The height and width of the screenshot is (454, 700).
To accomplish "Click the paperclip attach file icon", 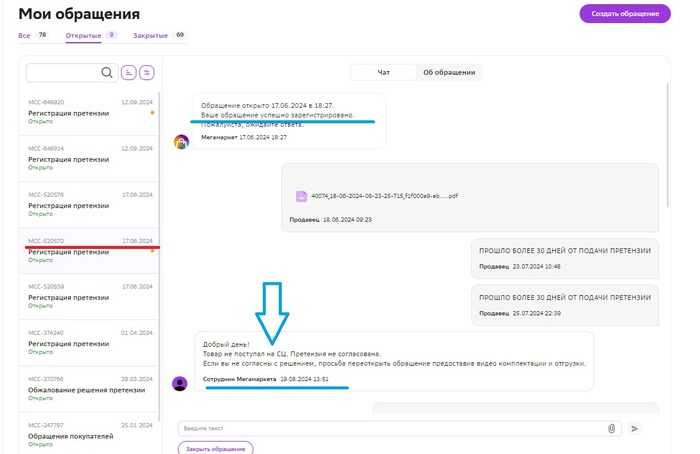I will [x=612, y=429].
